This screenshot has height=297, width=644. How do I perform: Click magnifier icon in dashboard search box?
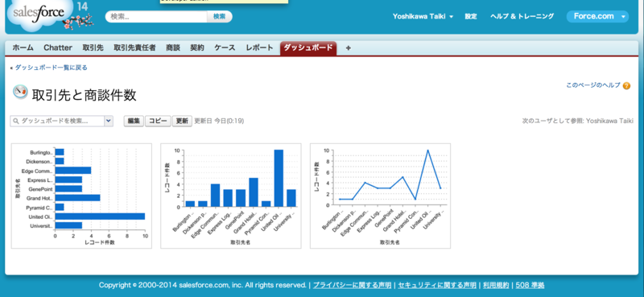(16, 122)
